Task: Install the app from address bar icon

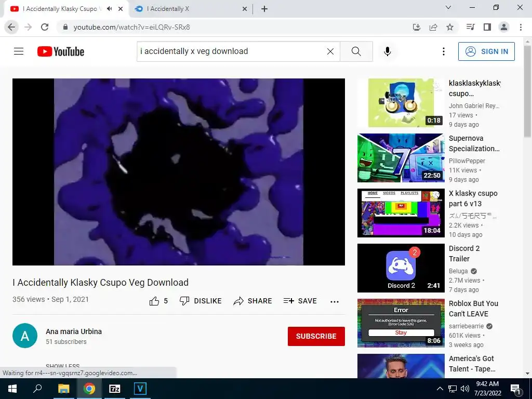Action: [417, 27]
